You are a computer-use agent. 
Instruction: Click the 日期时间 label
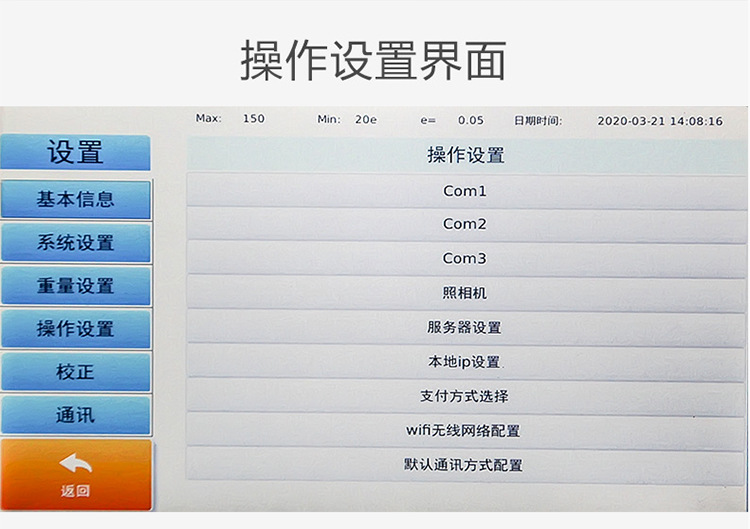538,121
